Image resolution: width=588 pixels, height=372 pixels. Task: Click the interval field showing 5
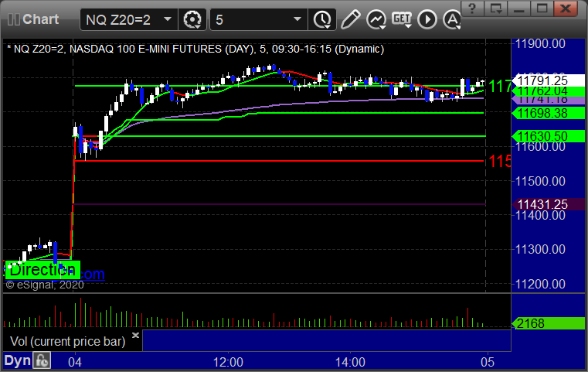(259, 19)
